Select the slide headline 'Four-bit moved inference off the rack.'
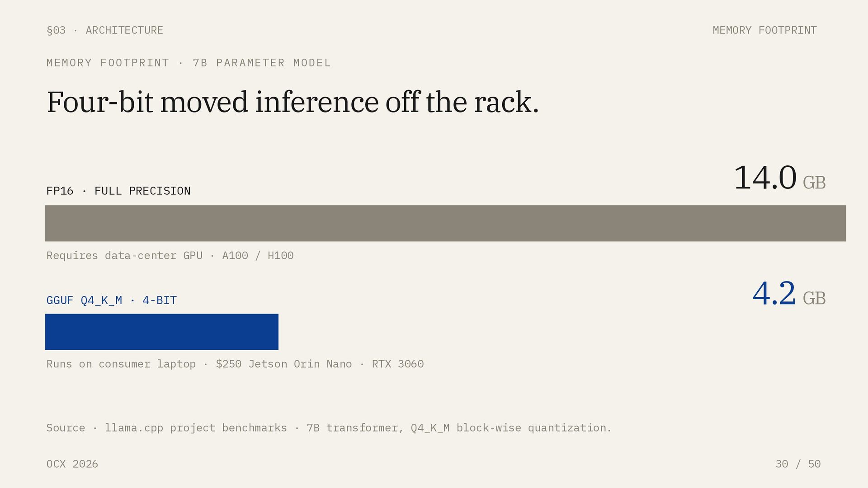868x488 pixels. tap(293, 102)
